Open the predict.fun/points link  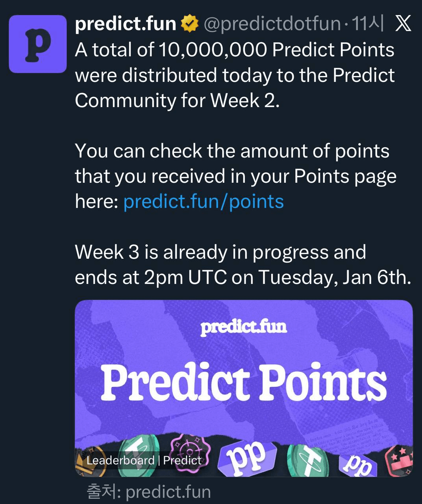coord(204,202)
